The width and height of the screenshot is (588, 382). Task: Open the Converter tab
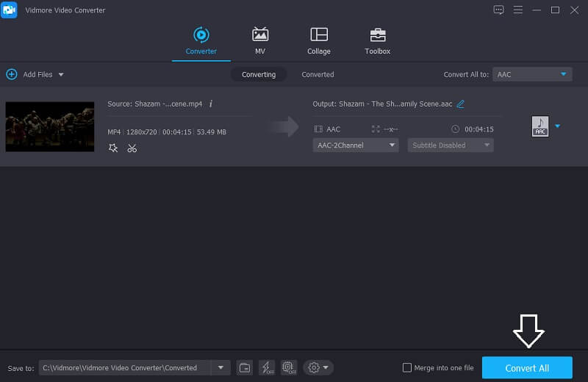[201, 41]
